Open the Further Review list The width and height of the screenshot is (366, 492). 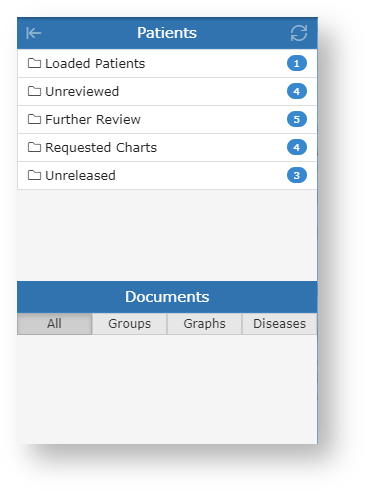click(x=167, y=119)
